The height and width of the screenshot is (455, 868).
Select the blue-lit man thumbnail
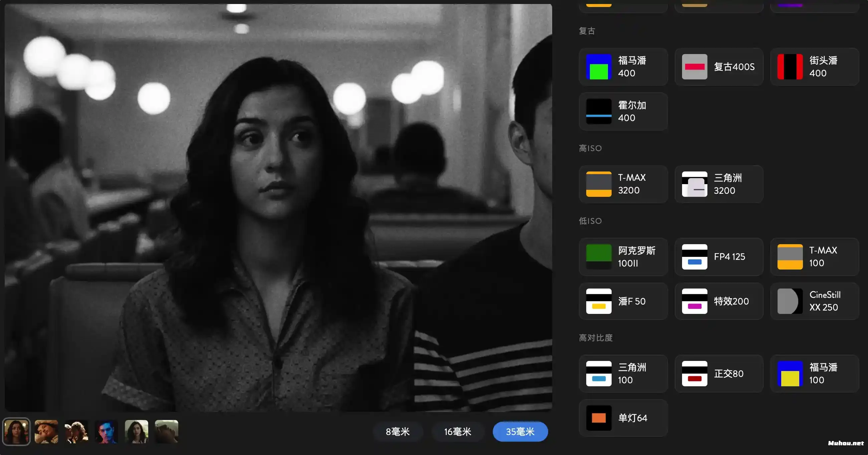point(106,431)
